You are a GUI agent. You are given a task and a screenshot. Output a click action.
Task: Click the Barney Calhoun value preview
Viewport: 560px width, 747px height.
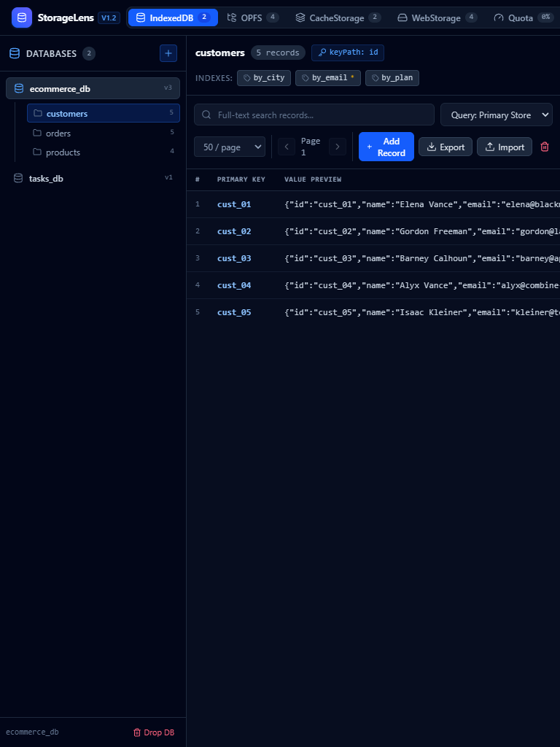422,258
